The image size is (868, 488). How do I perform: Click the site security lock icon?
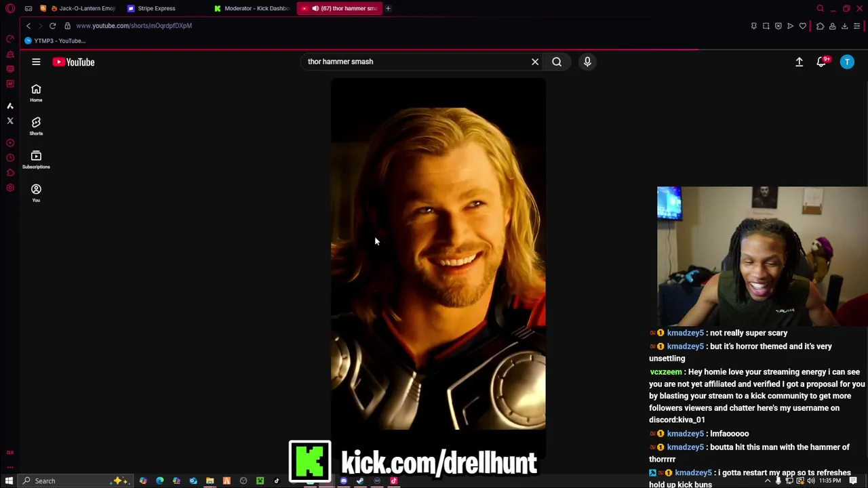tap(67, 26)
